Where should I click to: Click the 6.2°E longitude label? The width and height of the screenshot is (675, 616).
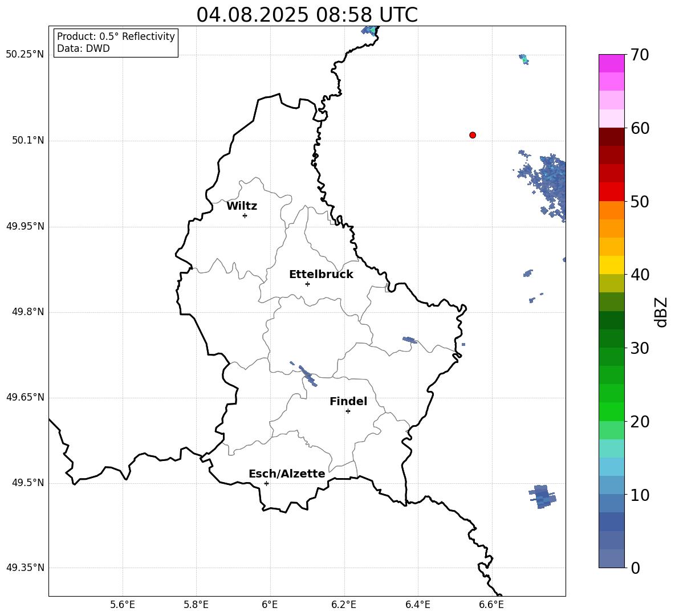[x=344, y=605]
